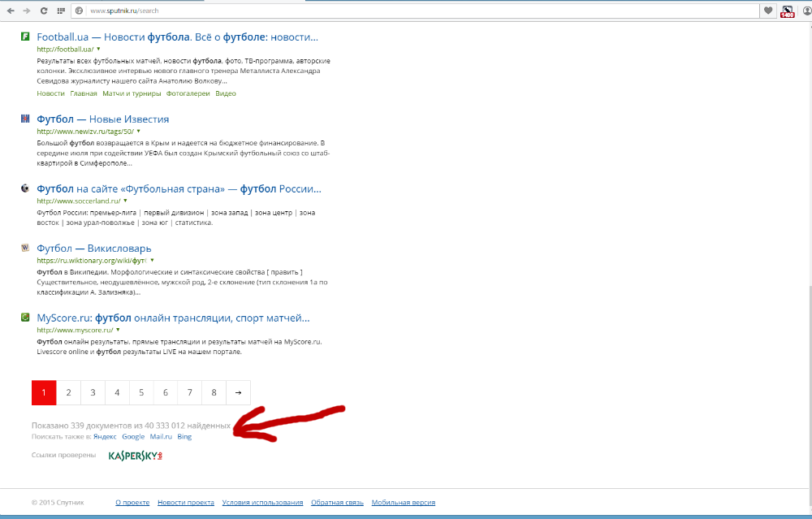Click the Wiktionary favicon
The image size is (812, 519).
[x=25, y=248]
